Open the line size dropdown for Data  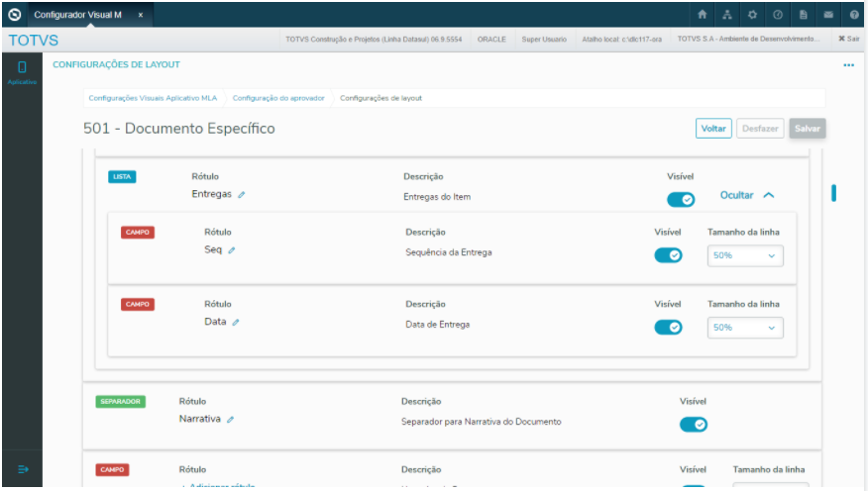coord(745,328)
